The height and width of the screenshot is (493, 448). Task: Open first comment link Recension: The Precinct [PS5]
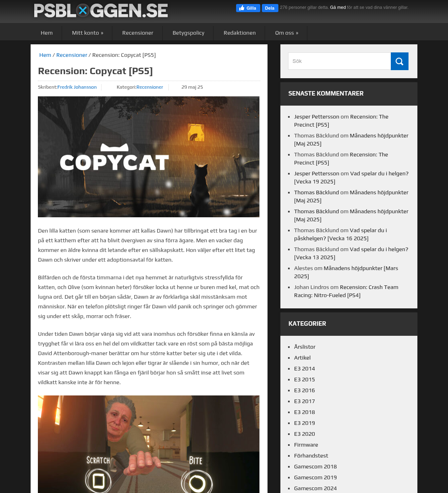click(341, 121)
